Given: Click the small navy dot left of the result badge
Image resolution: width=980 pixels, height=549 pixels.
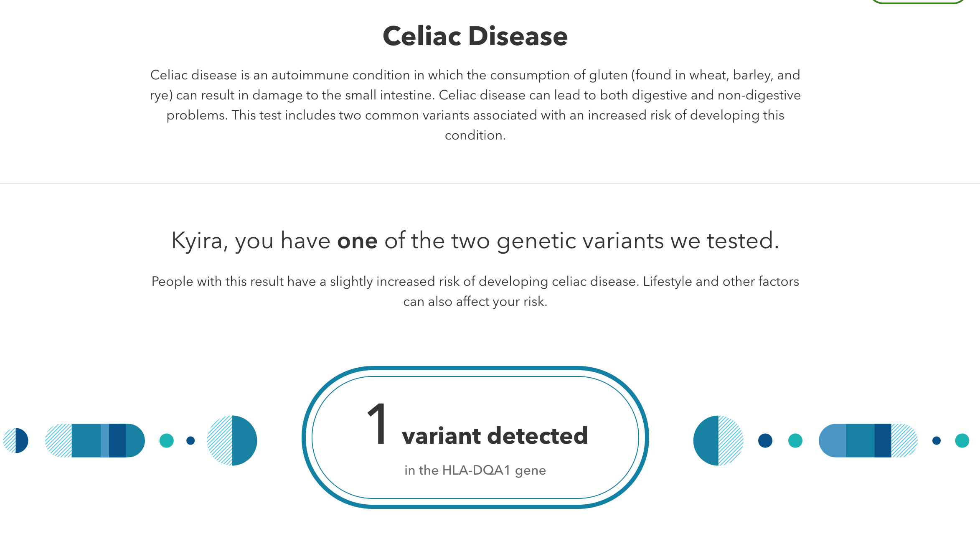Looking at the screenshot, I should pyautogui.click(x=190, y=440).
